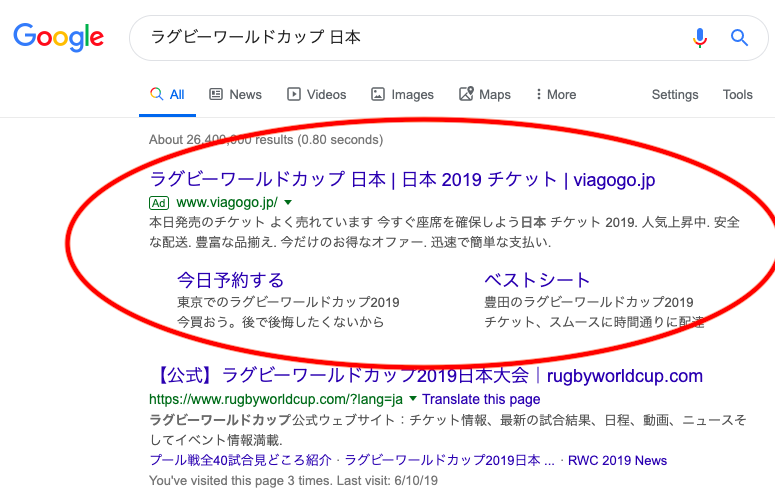The height and width of the screenshot is (498, 775).
Task: Open プール戦全40試合見どころ紹介 sublink
Action: coord(240,460)
